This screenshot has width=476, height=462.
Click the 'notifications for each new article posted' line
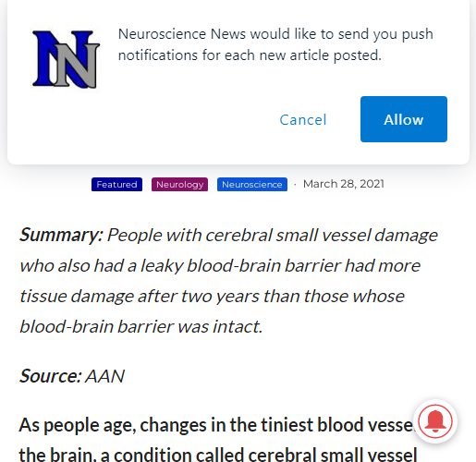250,55
